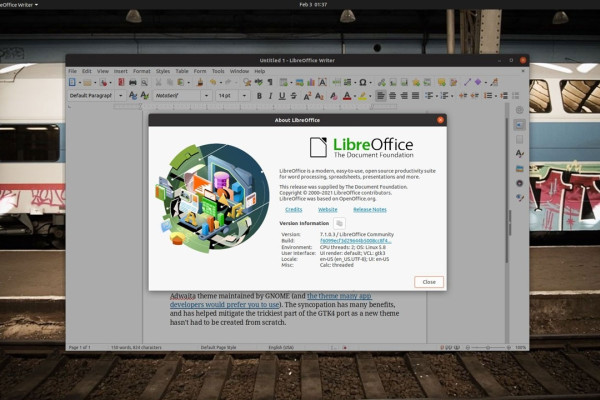Viewport: 600px width, 400px height.
Task: Click the New document icon in Writer toolbar
Action: click(x=72, y=82)
